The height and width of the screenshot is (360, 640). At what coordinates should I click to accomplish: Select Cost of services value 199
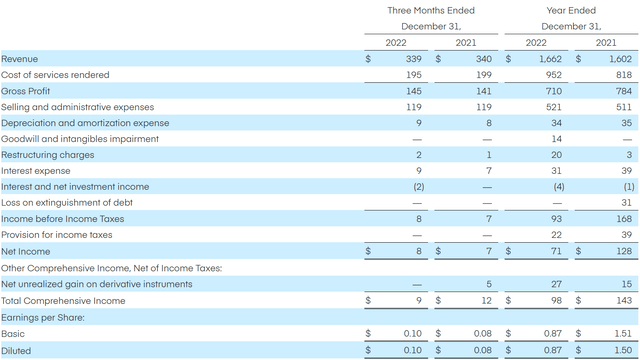click(484, 75)
